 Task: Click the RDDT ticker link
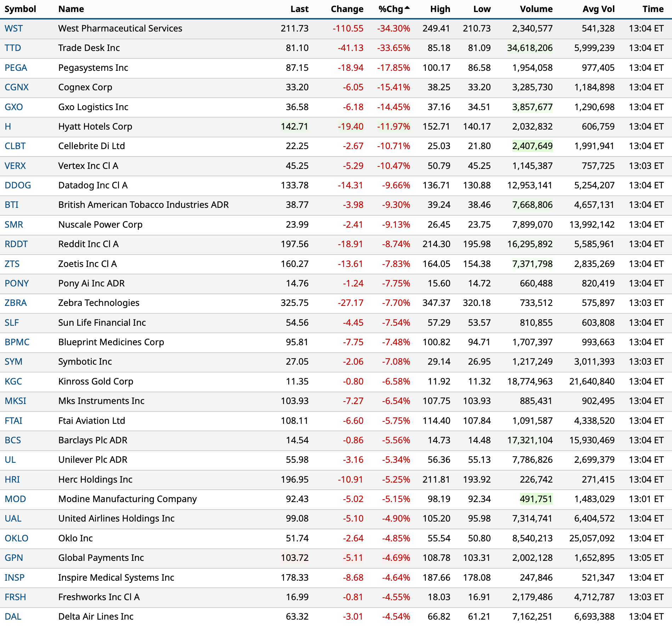point(16,244)
